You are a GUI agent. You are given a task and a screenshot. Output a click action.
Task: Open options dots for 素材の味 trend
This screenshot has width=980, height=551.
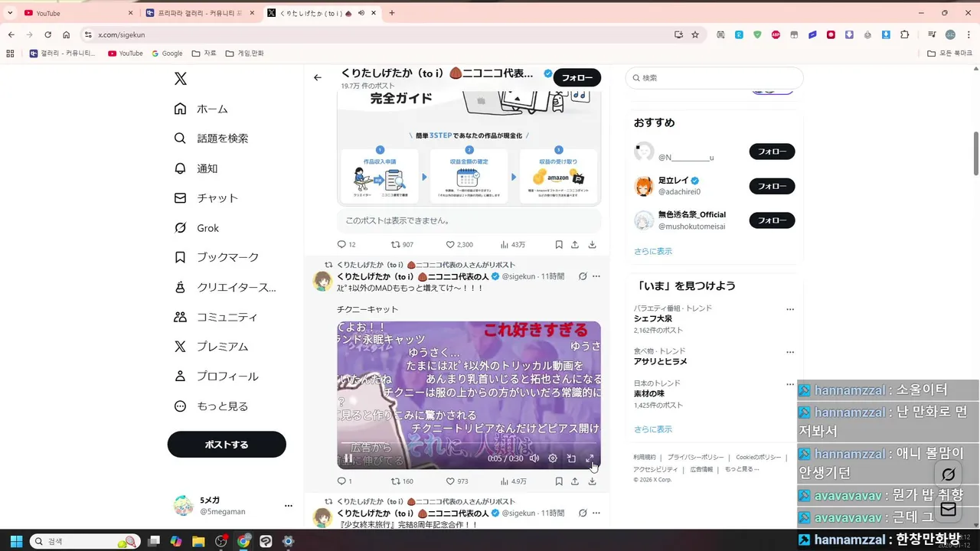coord(790,384)
